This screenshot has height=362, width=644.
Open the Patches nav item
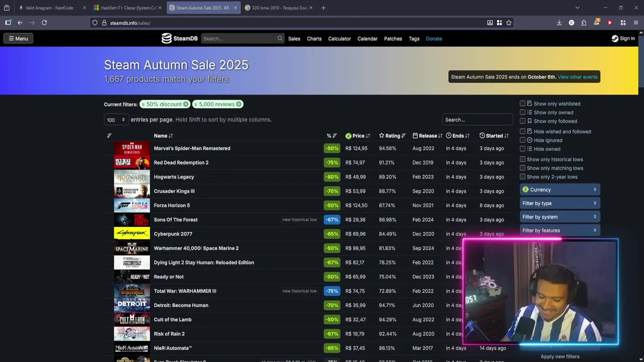click(x=393, y=39)
